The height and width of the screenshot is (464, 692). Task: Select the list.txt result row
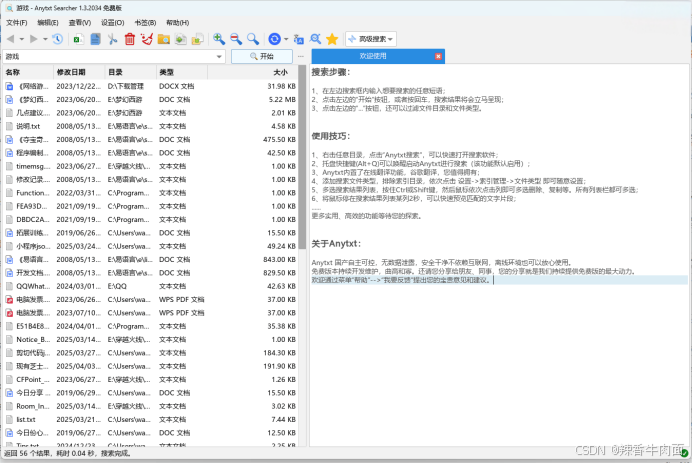pos(150,419)
